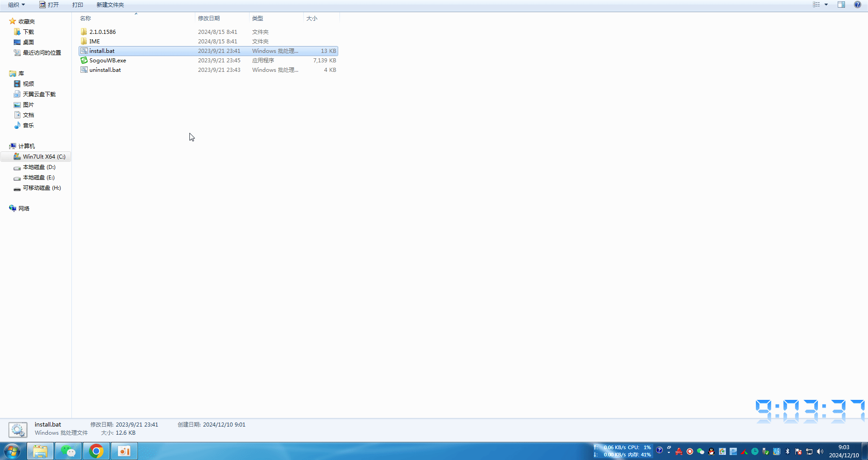Screen dimensions: 868x460
Task: Click the SogouWB.exe file name
Action: pyautogui.click(x=108, y=60)
